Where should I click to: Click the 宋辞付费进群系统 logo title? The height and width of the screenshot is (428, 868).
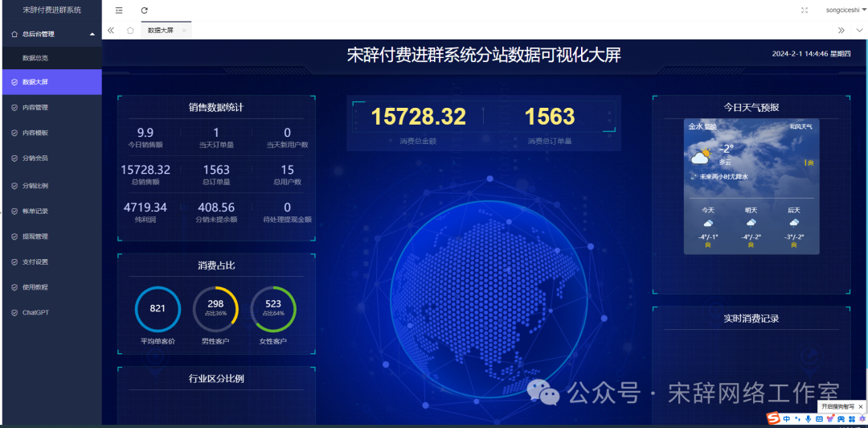pyautogui.click(x=51, y=10)
